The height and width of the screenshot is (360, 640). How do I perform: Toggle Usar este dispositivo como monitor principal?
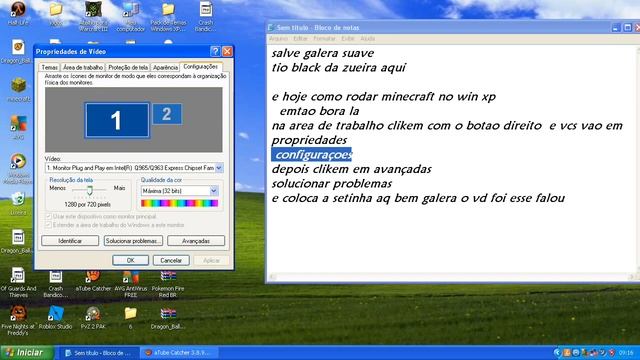(48, 216)
